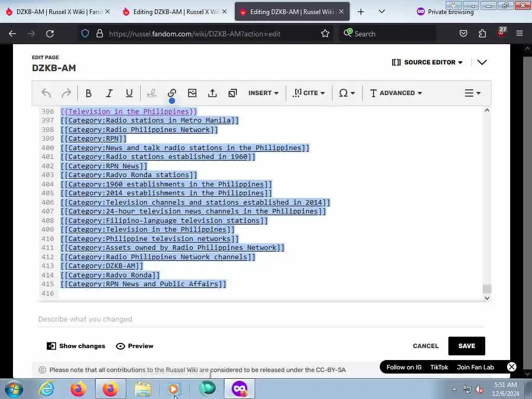Image resolution: width=532 pixels, height=399 pixels.
Task: Click the Category:DZKB-AM line
Action: 102,266
